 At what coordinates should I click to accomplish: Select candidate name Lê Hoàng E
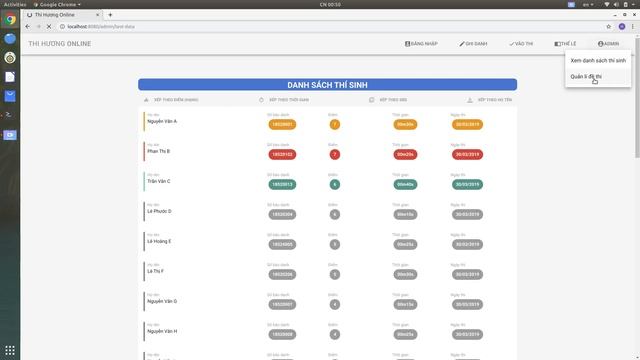(x=159, y=241)
